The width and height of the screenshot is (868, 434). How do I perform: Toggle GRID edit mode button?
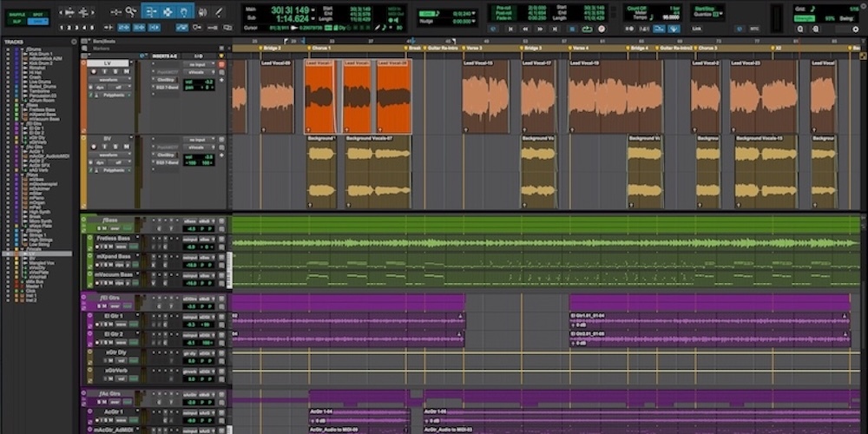[x=37, y=21]
